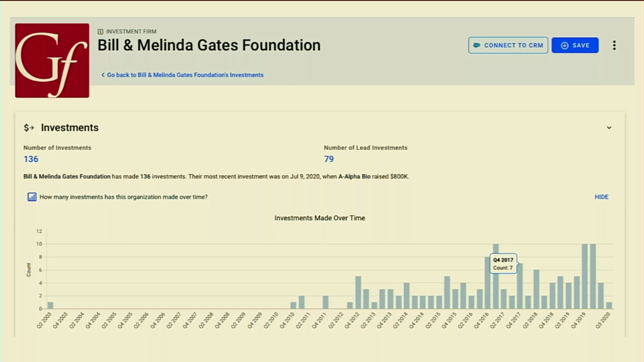Click the Connect to CRM button
The image size is (644, 362).
(x=508, y=45)
